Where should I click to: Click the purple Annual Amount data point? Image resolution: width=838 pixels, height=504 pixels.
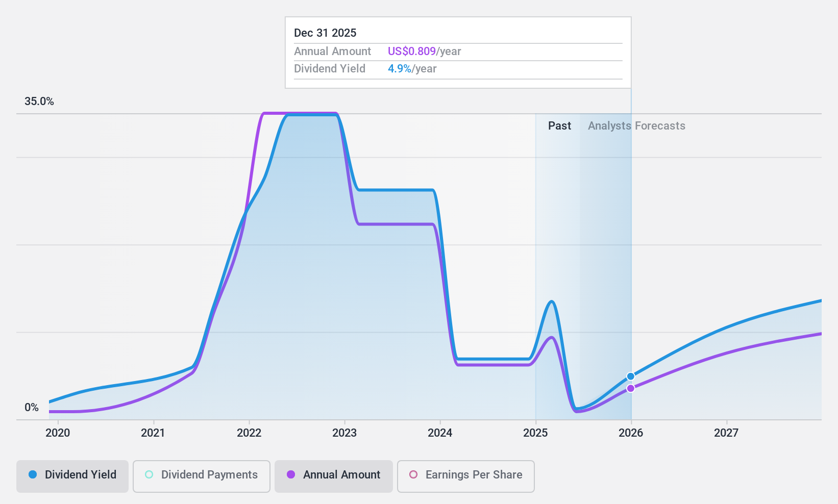click(x=631, y=388)
